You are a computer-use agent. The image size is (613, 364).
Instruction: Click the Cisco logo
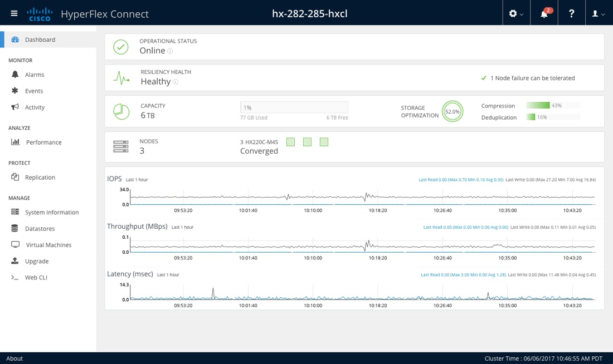pos(40,14)
